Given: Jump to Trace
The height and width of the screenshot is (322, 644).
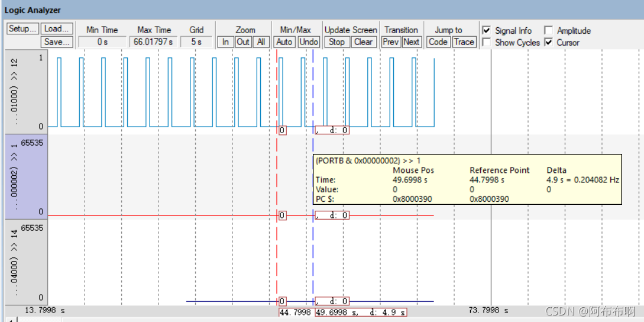Looking at the screenshot, I should [x=464, y=42].
